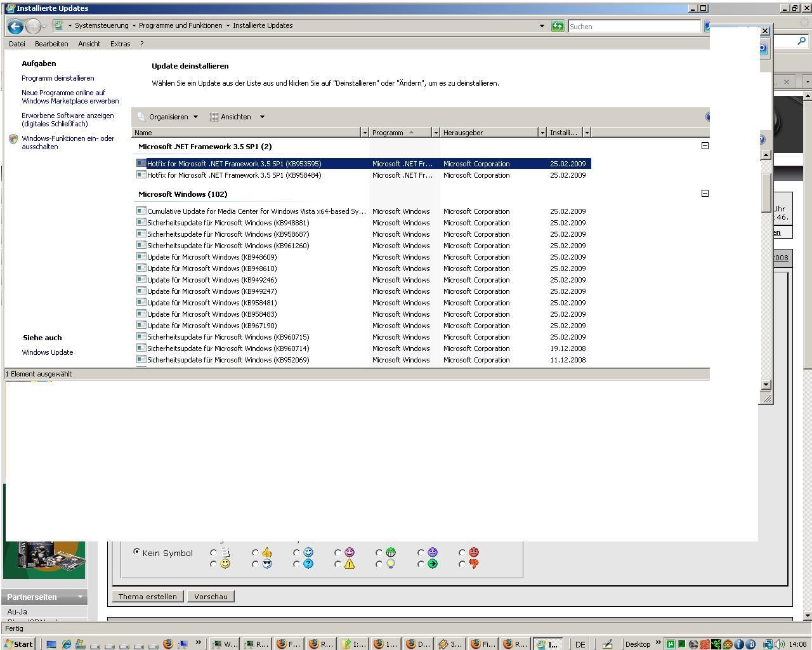Select the radio button for thumbs-up icon
This screenshot has width=812, height=650.
(255, 553)
